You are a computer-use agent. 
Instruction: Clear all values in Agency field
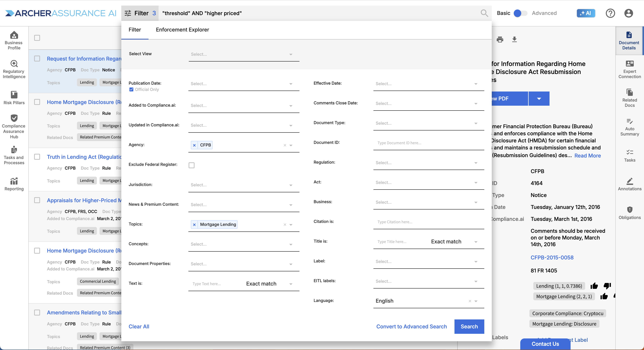(x=285, y=145)
